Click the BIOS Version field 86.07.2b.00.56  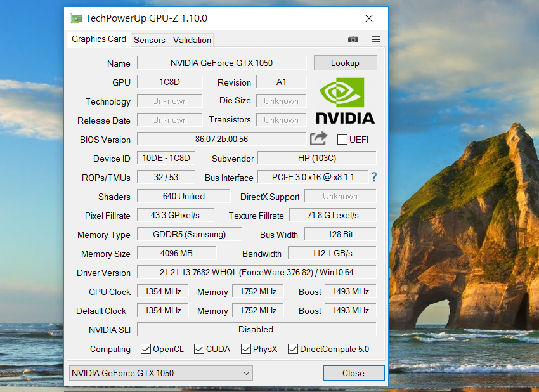click(221, 139)
